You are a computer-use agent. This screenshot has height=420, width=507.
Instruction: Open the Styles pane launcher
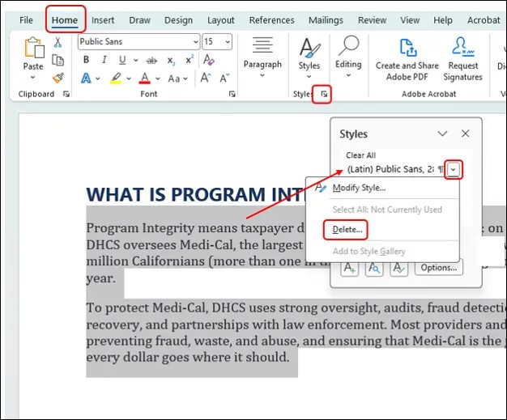[324, 94]
